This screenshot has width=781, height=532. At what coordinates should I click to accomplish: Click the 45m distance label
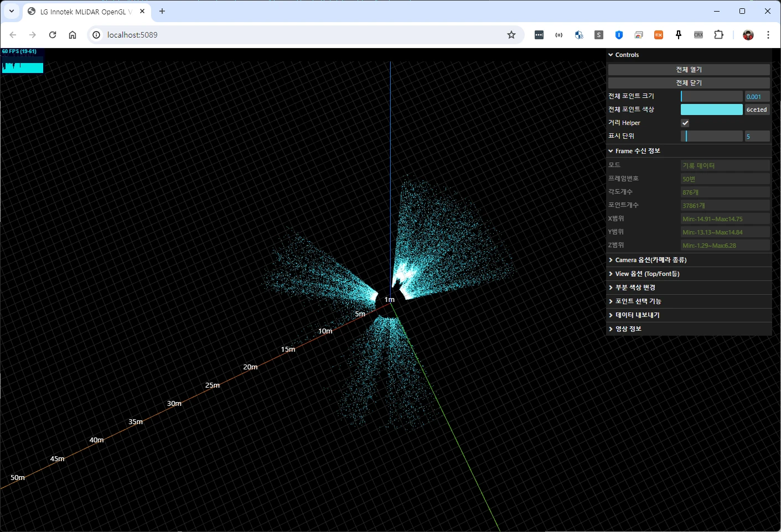(x=57, y=458)
